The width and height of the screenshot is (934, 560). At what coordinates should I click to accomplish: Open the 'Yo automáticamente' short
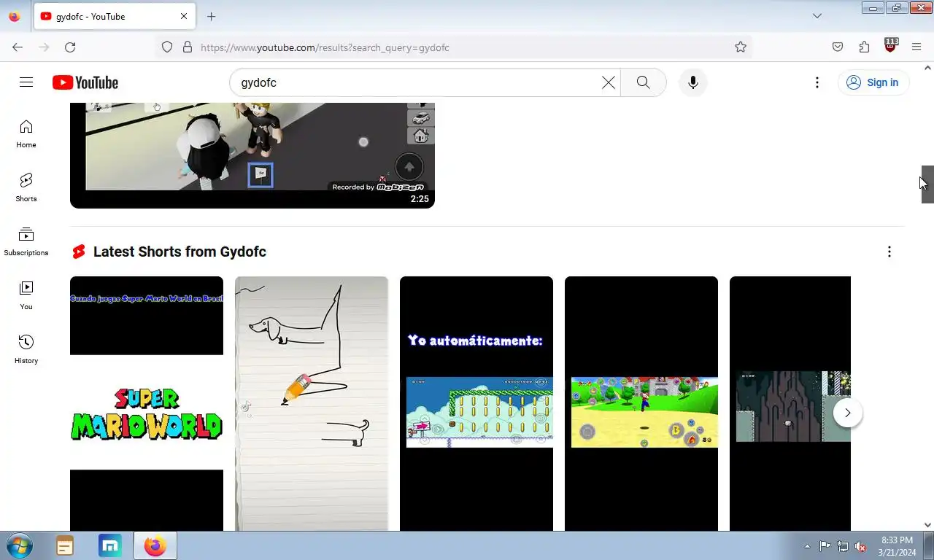click(x=476, y=403)
